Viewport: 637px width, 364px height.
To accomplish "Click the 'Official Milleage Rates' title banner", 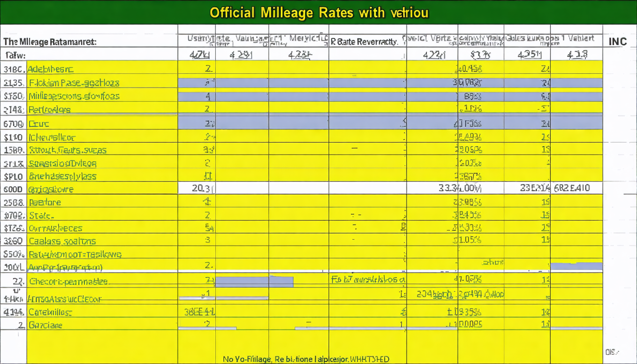I will (318, 12).
